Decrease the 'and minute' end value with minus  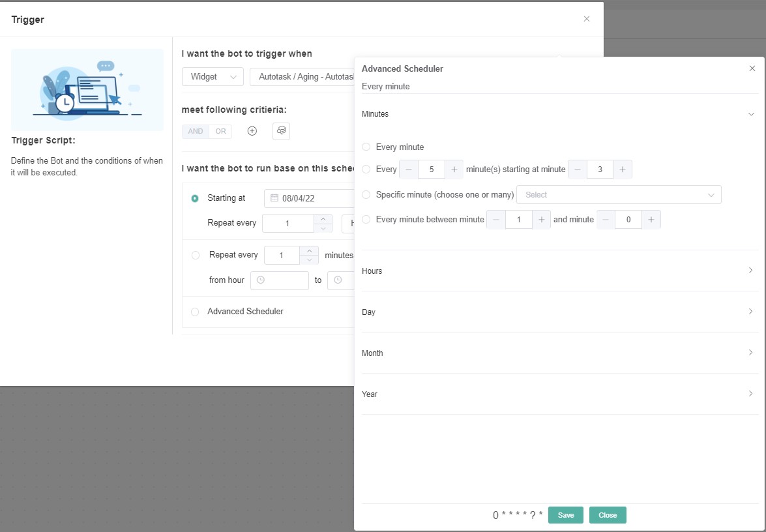pyautogui.click(x=606, y=220)
